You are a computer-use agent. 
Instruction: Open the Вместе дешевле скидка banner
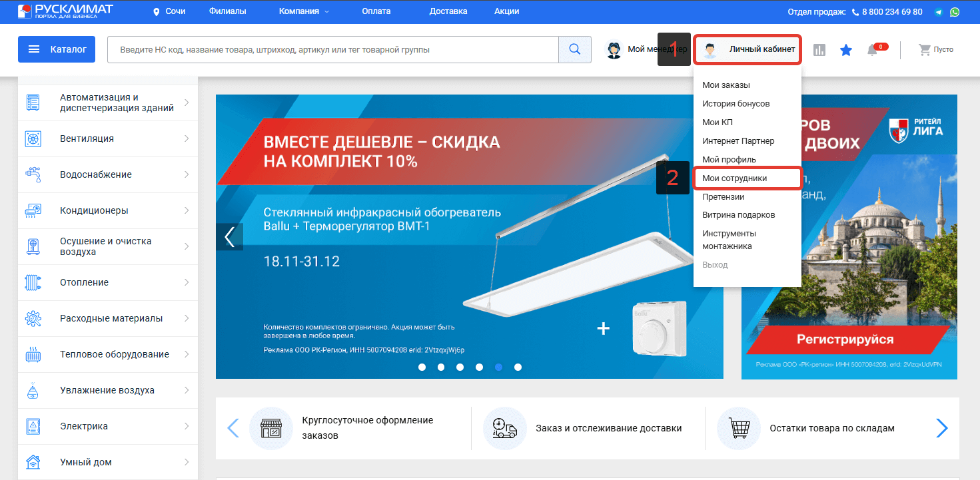(x=469, y=236)
